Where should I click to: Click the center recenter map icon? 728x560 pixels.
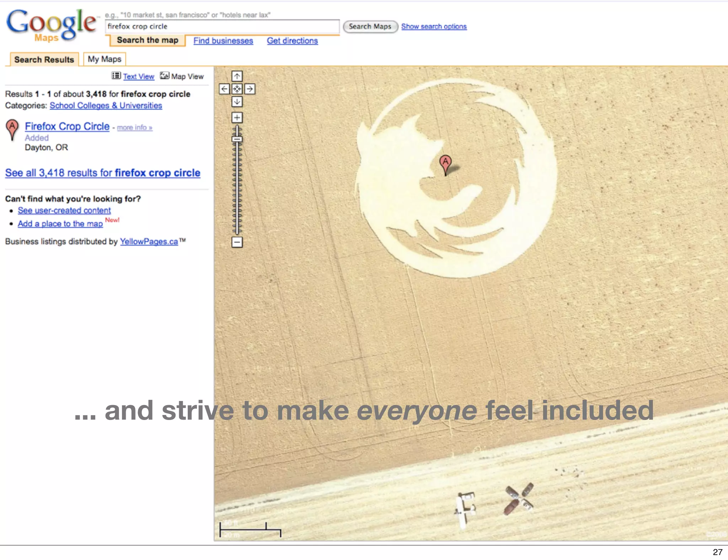pos(237,89)
